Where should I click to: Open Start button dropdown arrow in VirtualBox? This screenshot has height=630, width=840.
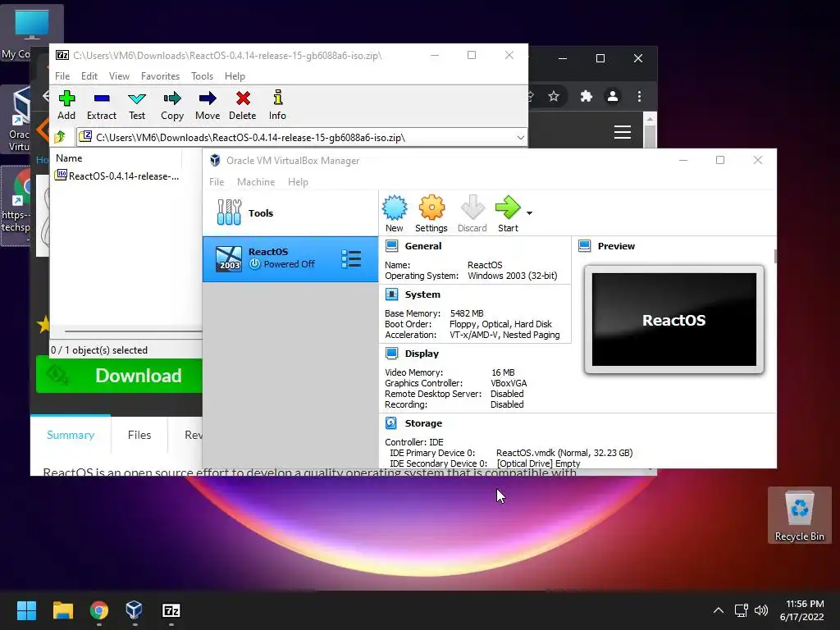pos(529,213)
